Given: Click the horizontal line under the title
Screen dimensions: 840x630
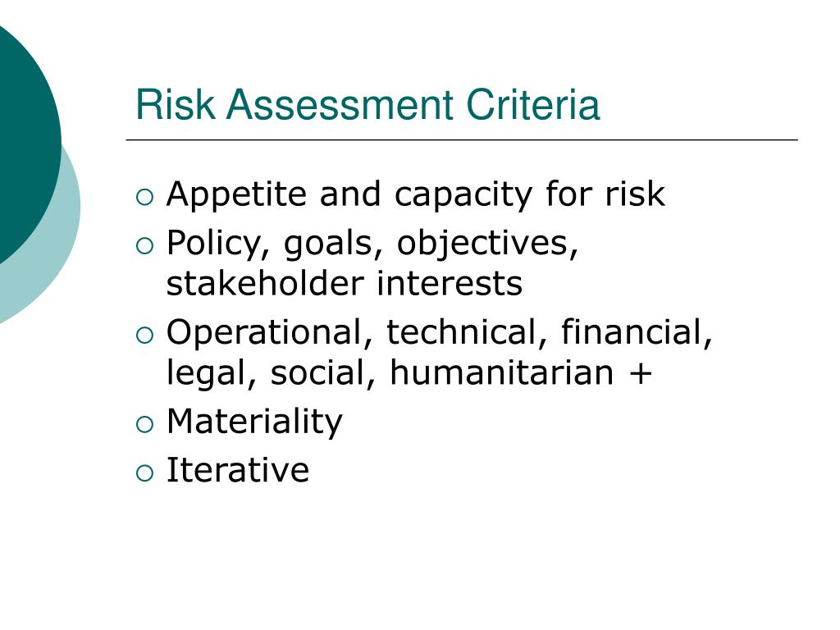Looking at the screenshot, I should click(x=462, y=139).
